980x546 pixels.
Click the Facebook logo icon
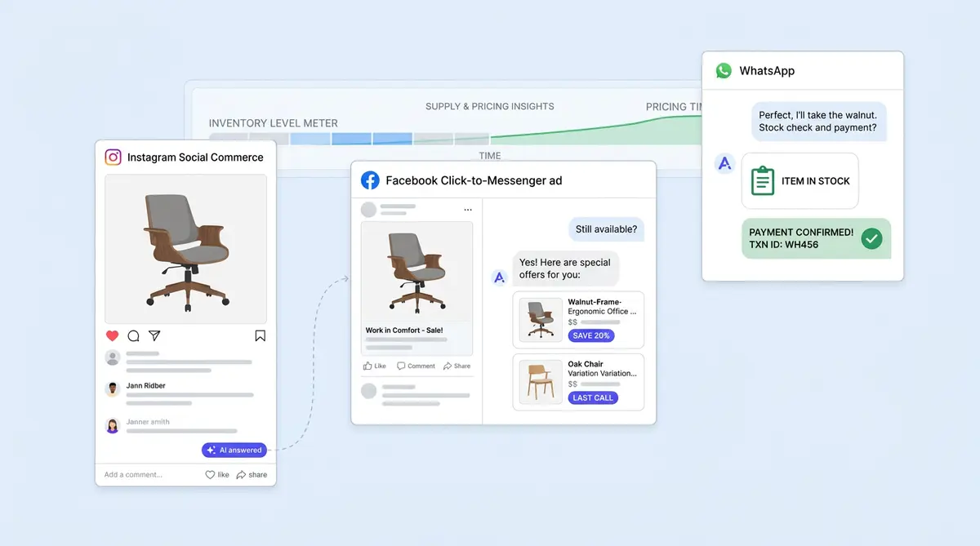coord(370,180)
